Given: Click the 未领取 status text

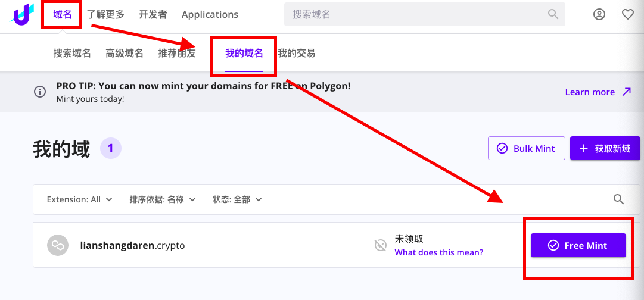Looking at the screenshot, I should (409, 239).
